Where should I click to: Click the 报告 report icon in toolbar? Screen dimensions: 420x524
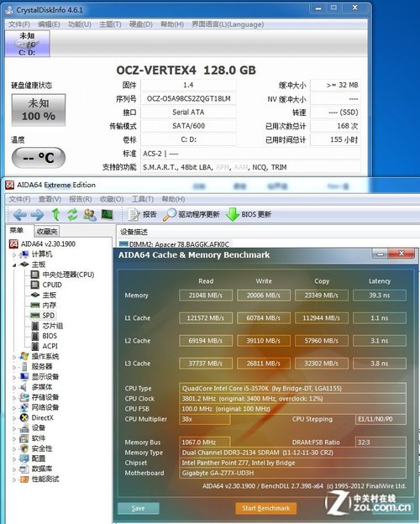[134, 214]
